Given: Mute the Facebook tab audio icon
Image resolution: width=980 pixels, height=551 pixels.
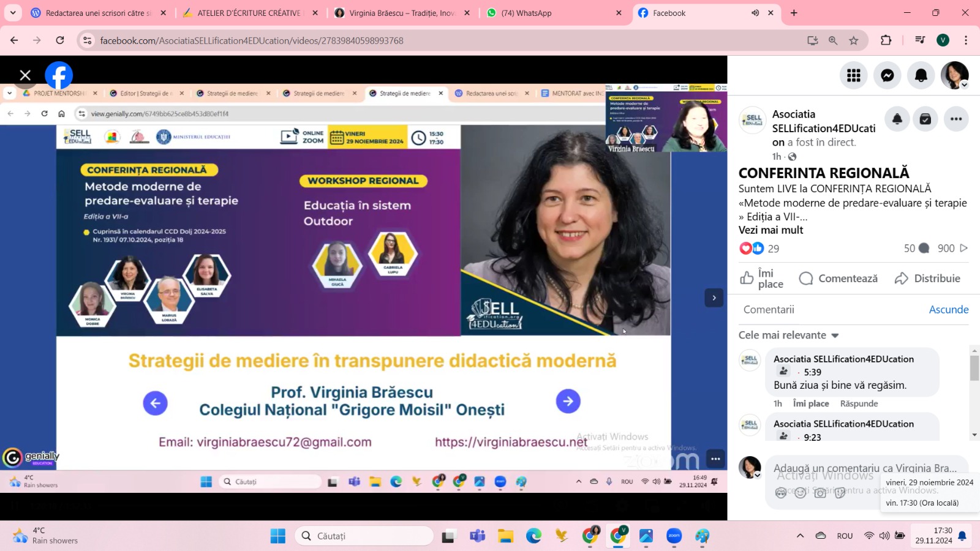Looking at the screenshot, I should (x=755, y=13).
